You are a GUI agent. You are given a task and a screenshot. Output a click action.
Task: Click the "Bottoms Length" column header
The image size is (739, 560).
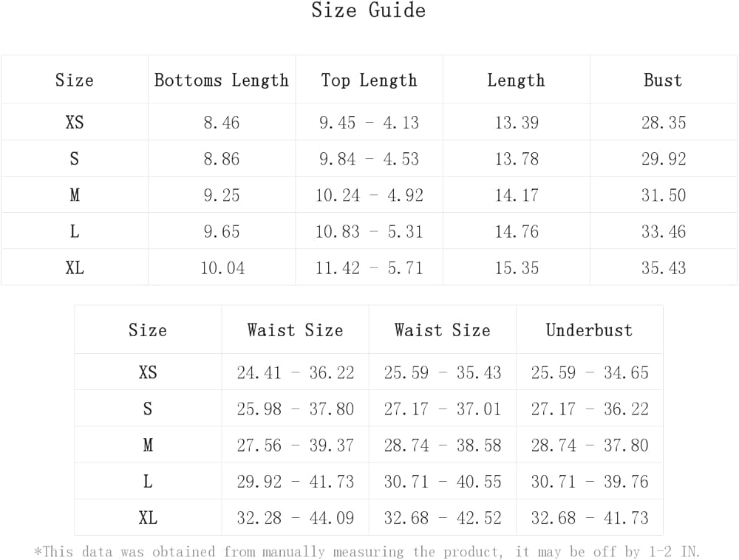coord(221,81)
